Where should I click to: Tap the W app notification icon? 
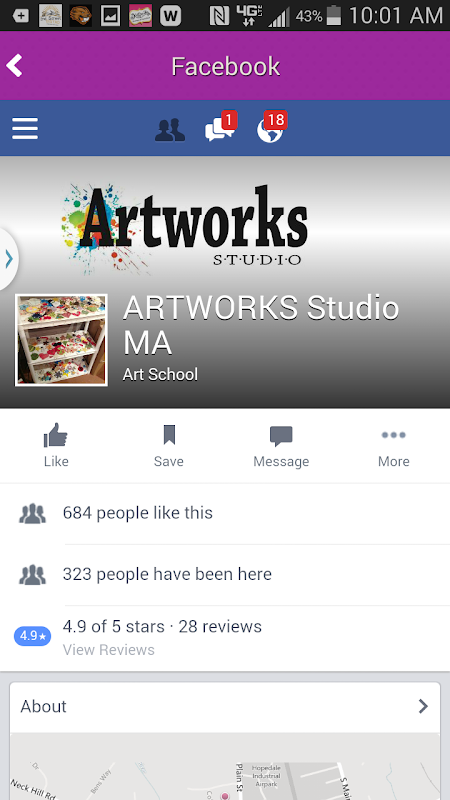(170, 16)
